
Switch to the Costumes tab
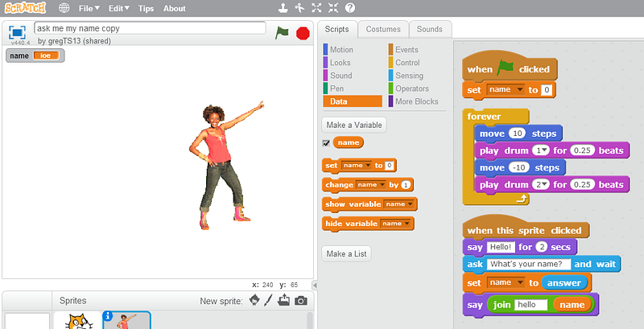(383, 29)
